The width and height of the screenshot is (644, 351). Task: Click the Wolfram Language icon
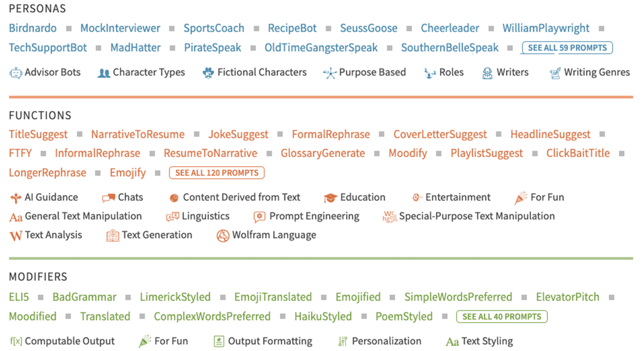(x=223, y=236)
